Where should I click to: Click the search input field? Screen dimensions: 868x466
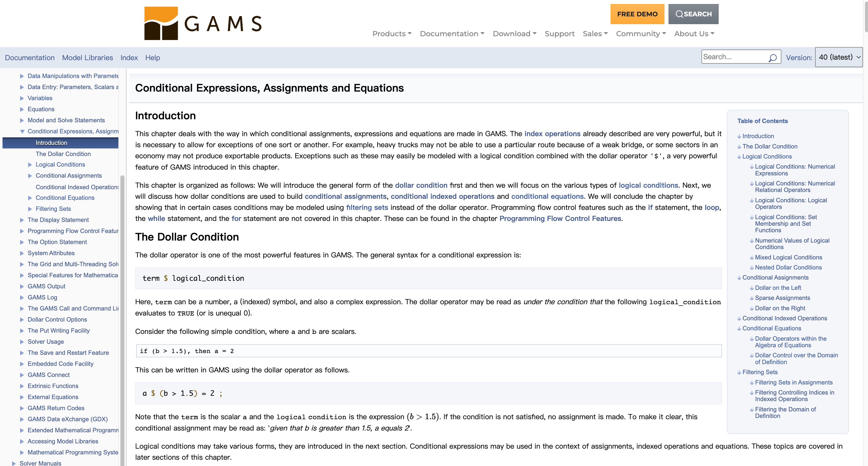pyautogui.click(x=735, y=57)
